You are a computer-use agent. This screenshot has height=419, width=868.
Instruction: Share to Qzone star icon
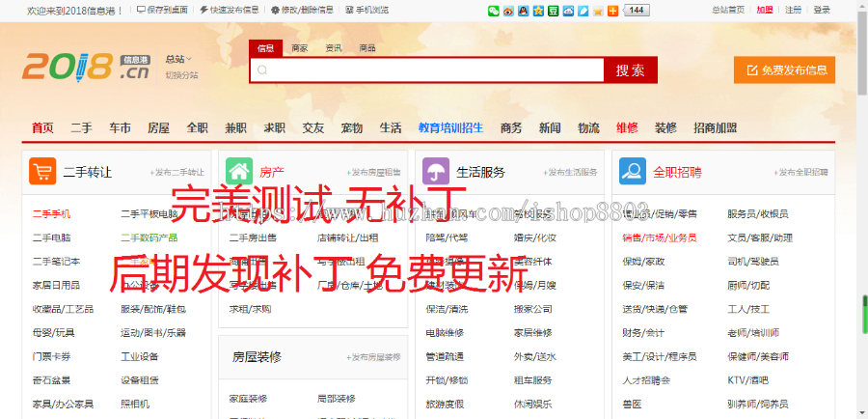click(x=538, y=11)
